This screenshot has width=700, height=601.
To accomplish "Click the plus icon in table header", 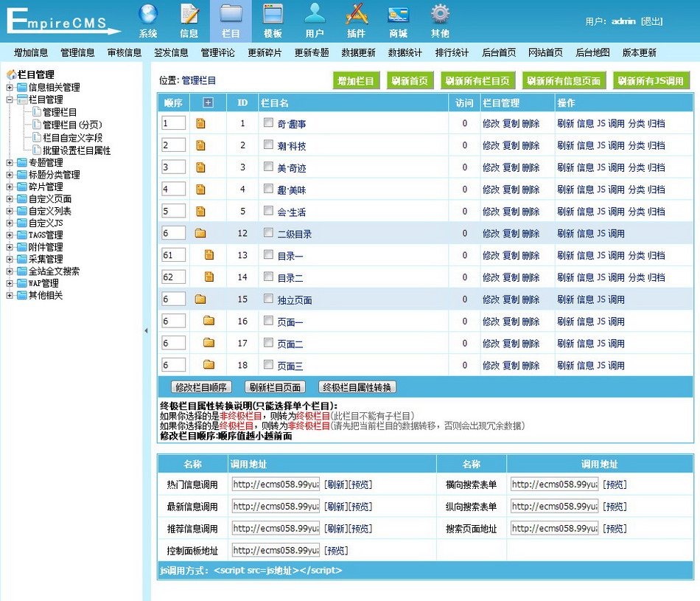I will [208, 103].
